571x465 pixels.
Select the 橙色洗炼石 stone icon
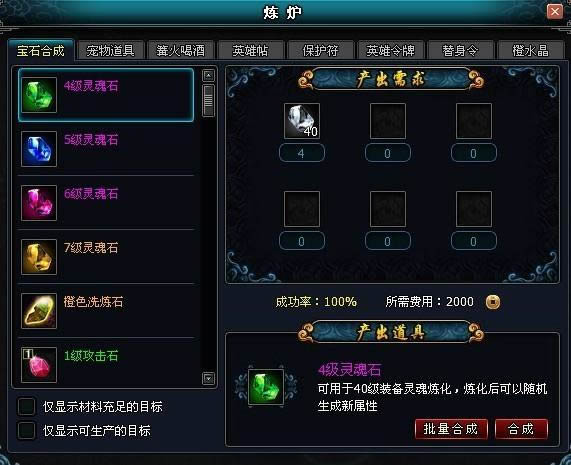point(39,311)
